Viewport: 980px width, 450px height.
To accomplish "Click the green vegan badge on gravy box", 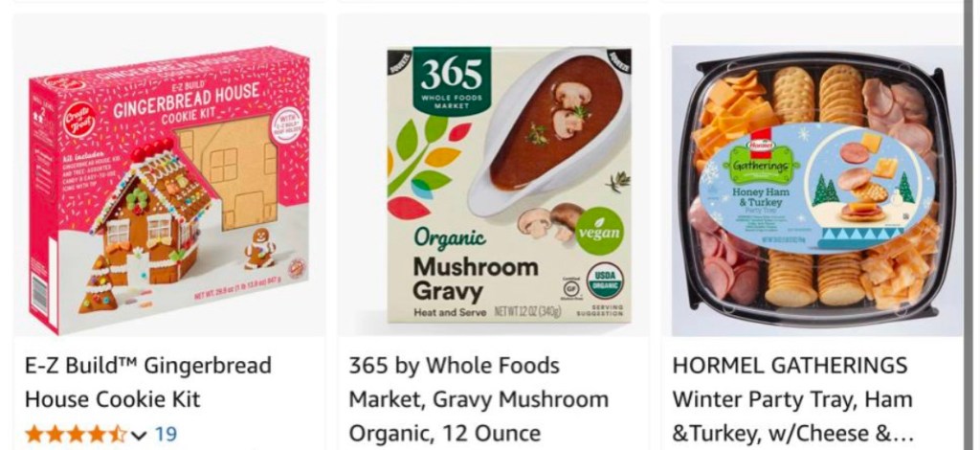I will pos(599,232).
